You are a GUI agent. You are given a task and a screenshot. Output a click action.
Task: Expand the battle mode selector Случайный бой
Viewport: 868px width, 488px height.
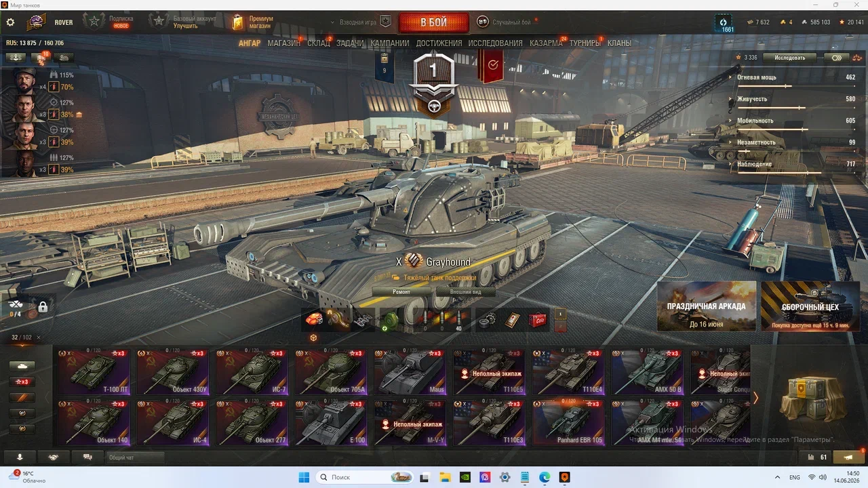tap(504, 22)
